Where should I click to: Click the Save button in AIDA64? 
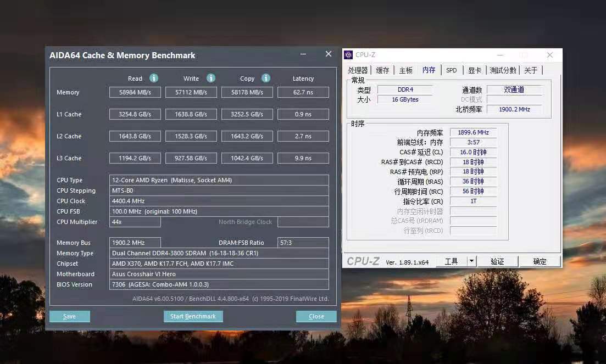point(70,317)
